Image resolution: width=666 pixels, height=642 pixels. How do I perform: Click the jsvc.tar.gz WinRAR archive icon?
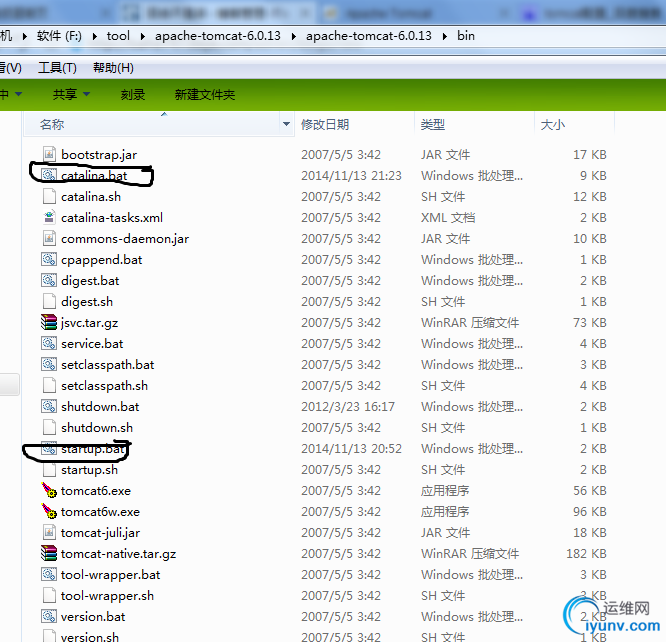point(49,322)
